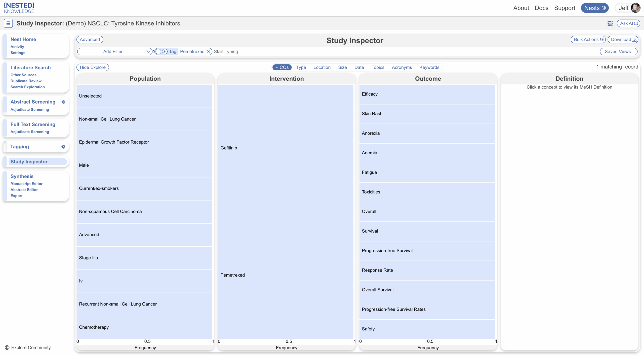Image resolution: width=644 pixels, height=356 pixels.
Task: Switch to the Location explore tab
Action: pos(322,67)
